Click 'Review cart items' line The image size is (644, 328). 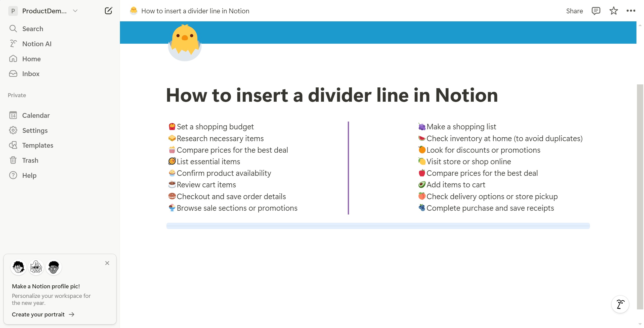206,185
